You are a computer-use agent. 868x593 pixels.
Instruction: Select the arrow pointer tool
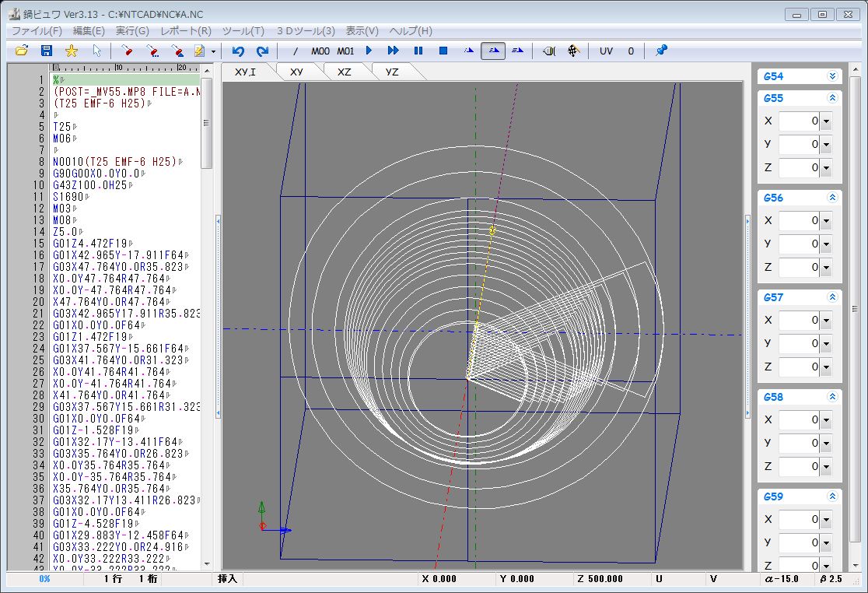click(97, 51)
